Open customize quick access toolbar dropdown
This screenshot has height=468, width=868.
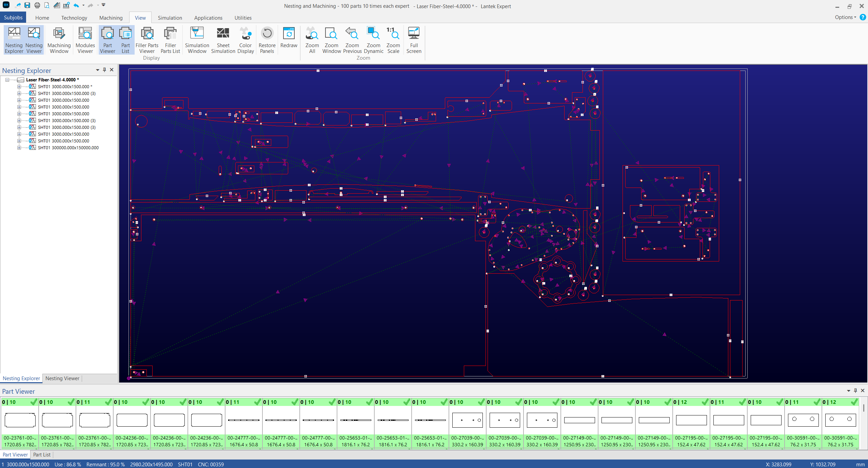[103, 5]
